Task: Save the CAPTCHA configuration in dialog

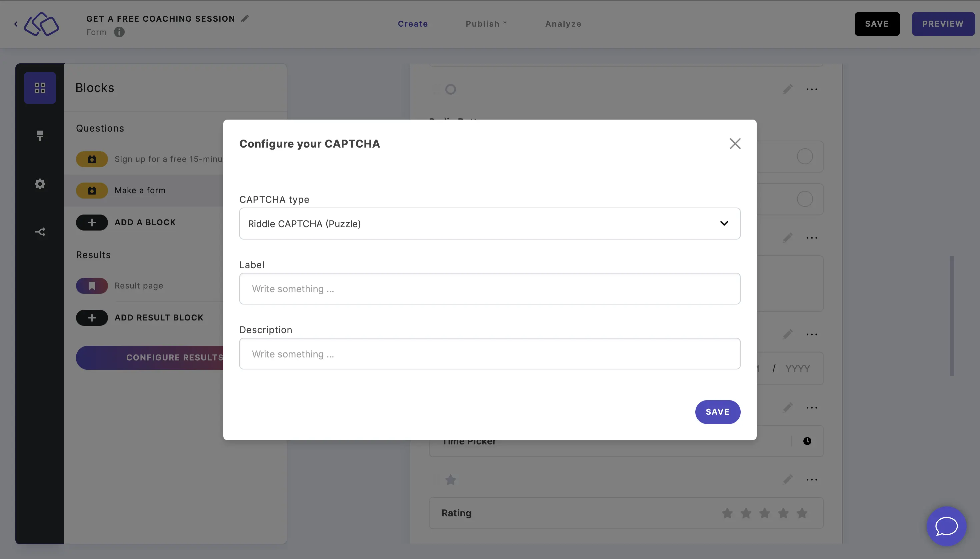Action: 717,412
